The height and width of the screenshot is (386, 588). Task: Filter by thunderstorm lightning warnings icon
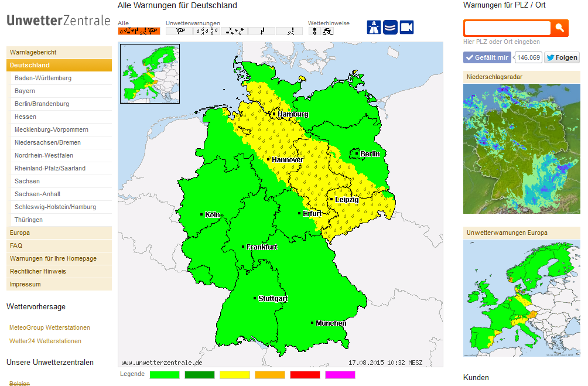262,31
